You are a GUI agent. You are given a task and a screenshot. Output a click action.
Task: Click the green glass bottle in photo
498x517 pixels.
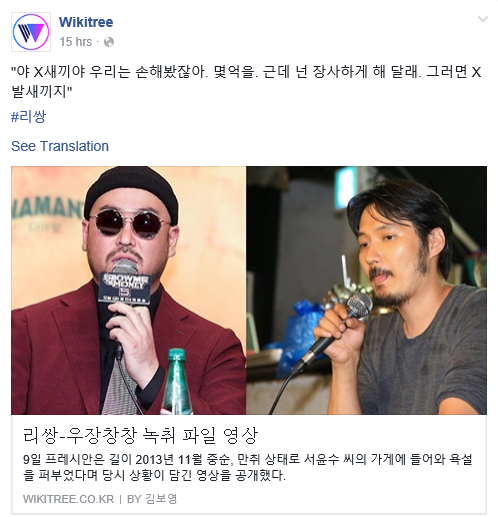pyautogui.click(x=177, y=381)
